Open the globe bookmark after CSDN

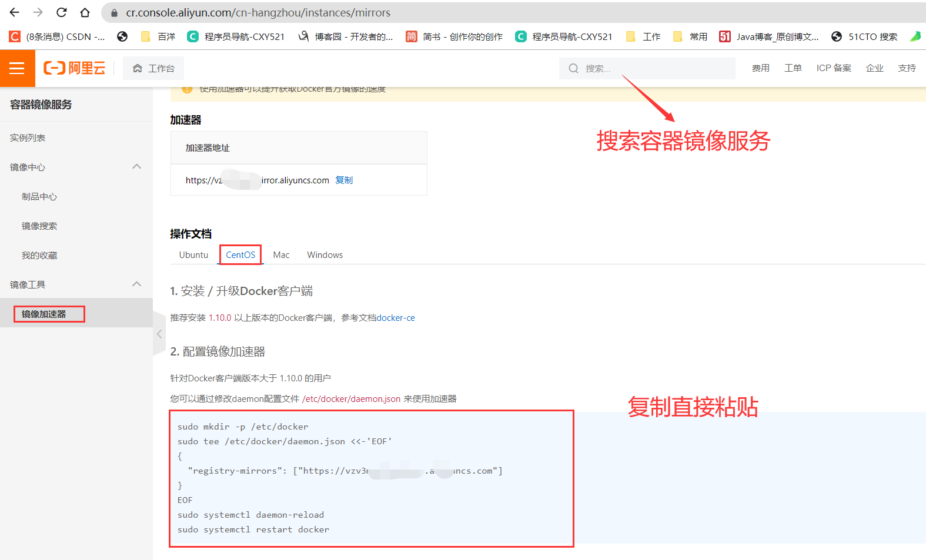click(x=122, y=36)
